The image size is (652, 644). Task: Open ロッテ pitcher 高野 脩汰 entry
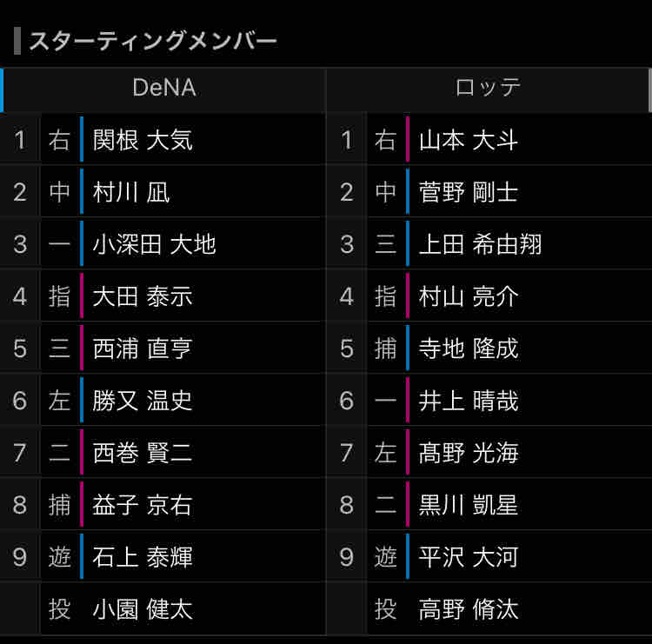[469, 609]
